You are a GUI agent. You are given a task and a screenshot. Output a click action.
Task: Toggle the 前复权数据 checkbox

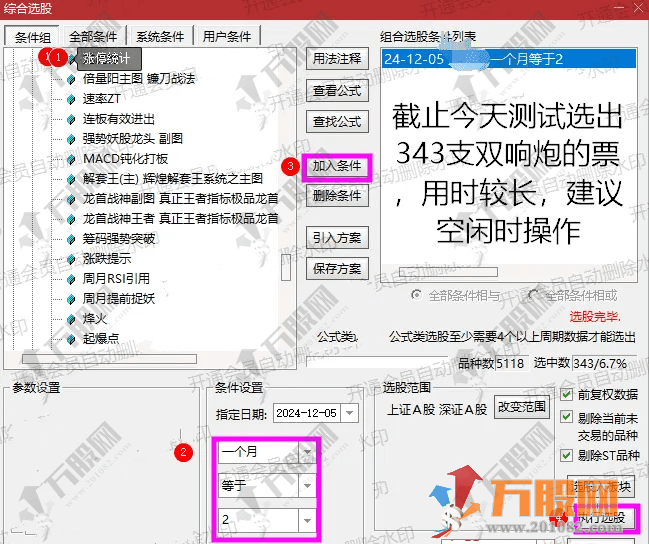566,395
